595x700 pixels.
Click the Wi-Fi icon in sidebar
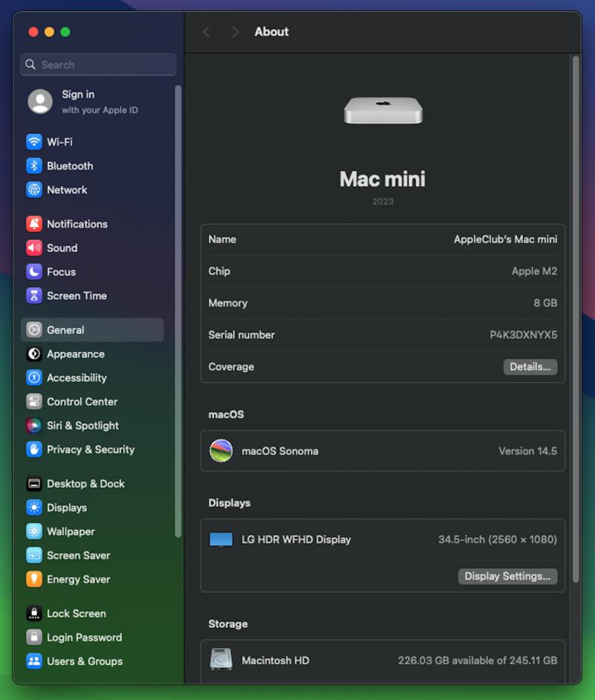pos(34,142)
